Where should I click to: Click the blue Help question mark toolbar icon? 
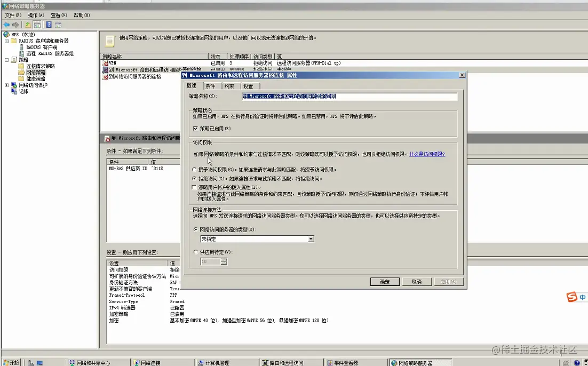pos(49,25)
